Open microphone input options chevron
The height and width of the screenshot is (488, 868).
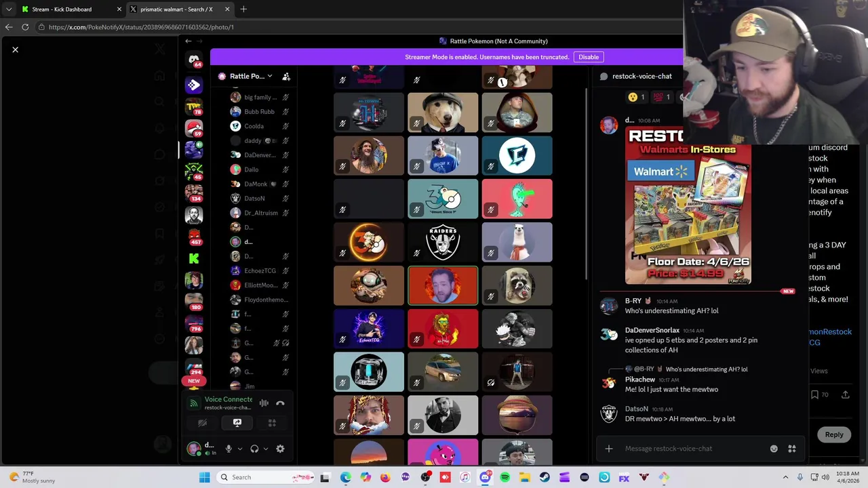point(239,449)
